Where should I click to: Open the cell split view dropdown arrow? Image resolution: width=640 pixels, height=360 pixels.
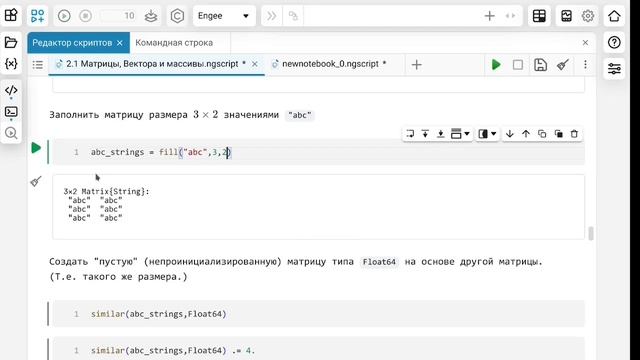(493, 134)
